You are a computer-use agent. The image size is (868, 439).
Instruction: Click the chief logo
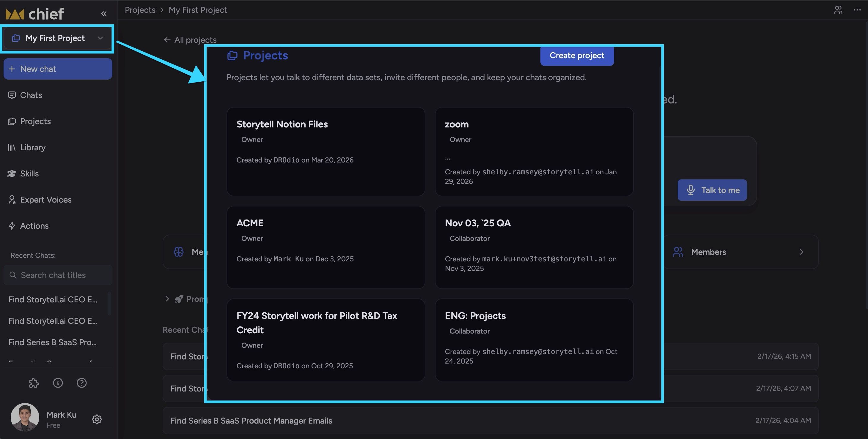35,14
